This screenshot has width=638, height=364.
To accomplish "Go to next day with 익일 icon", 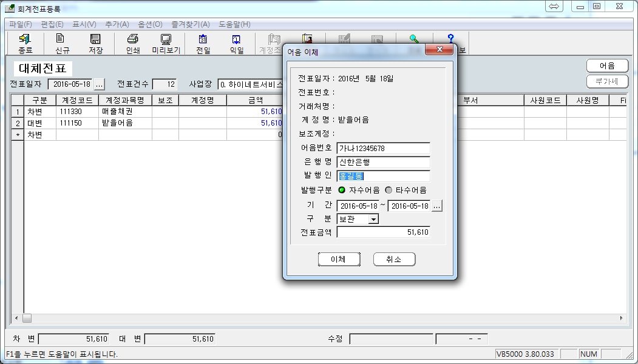I will tap(236, 42).
